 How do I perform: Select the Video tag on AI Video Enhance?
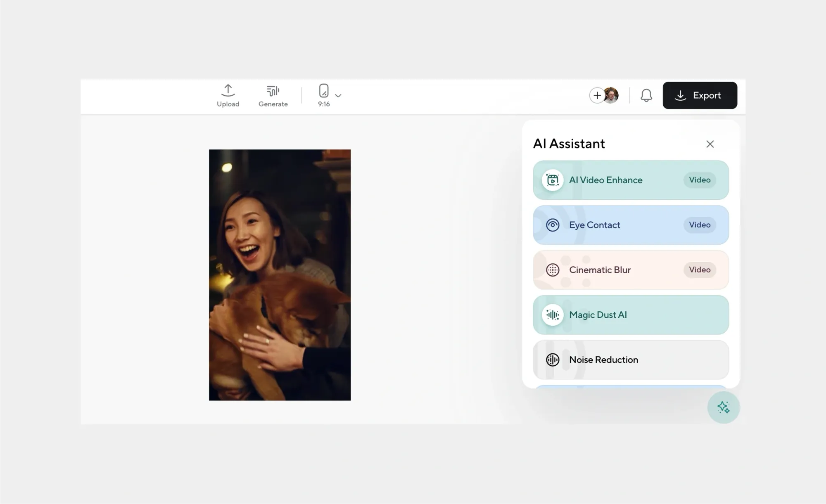pos(699,180)
